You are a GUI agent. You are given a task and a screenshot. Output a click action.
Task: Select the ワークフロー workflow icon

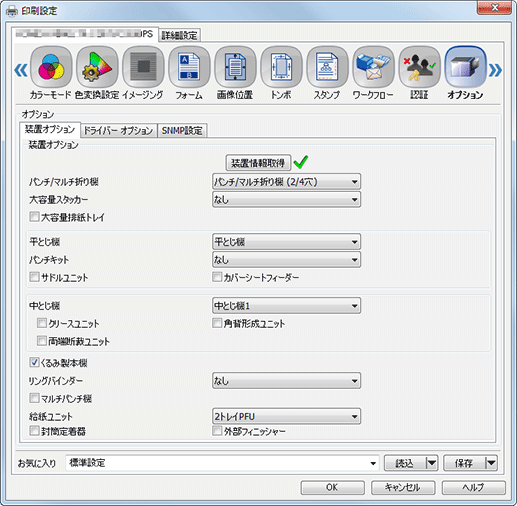[373, 68]
